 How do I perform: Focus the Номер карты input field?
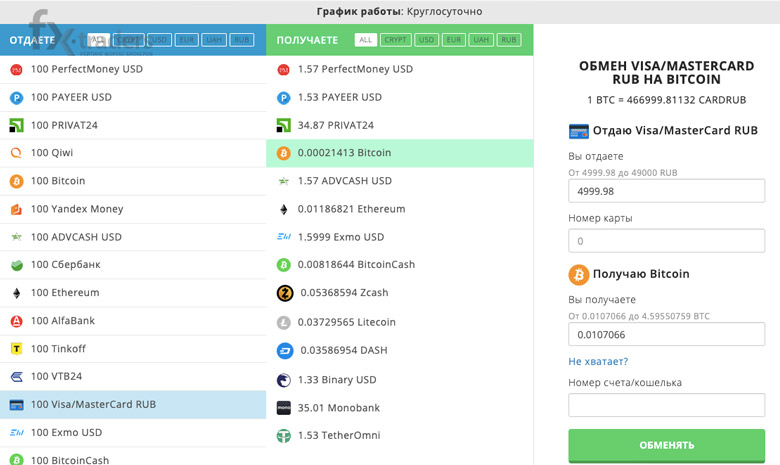[667, 241]
